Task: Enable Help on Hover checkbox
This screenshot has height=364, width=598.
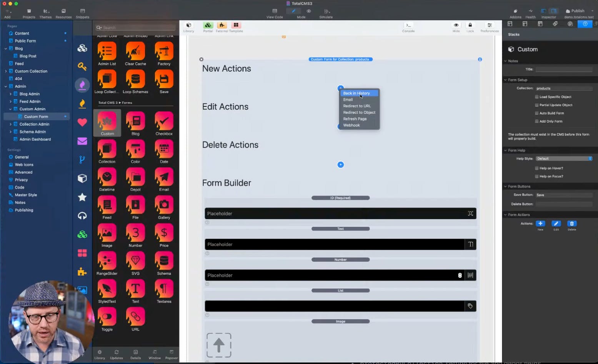Action: coord(537,168)
